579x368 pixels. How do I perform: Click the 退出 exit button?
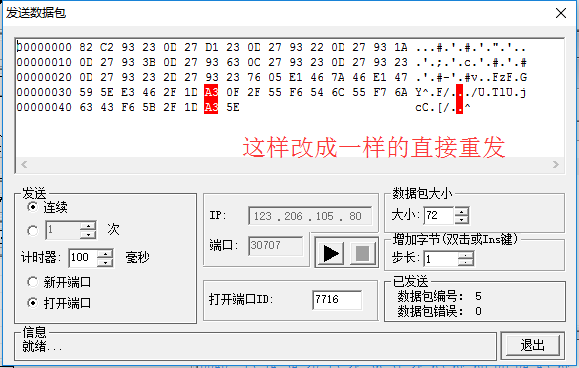coord(532,346)
